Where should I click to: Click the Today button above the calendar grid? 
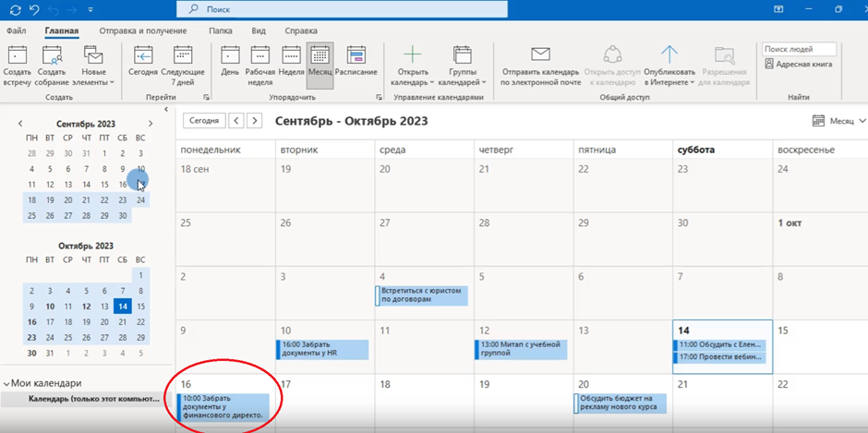tap(203, 121)
